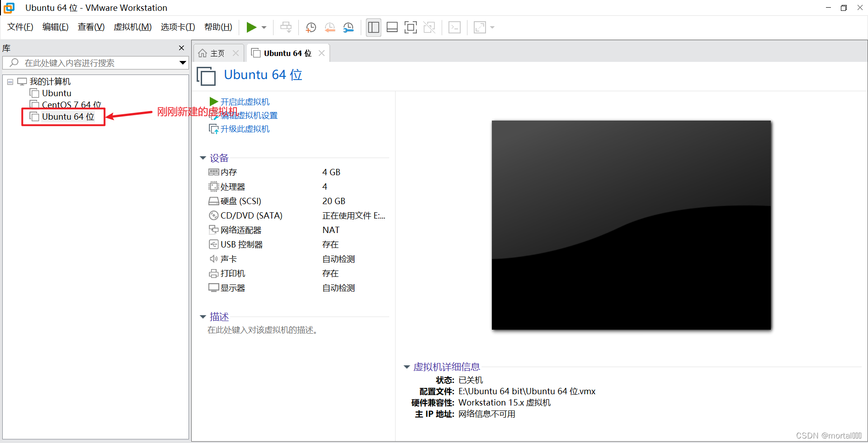Click the 硬盘 (SCSI) disk icon
868x443 pixels.
[214, 201]
